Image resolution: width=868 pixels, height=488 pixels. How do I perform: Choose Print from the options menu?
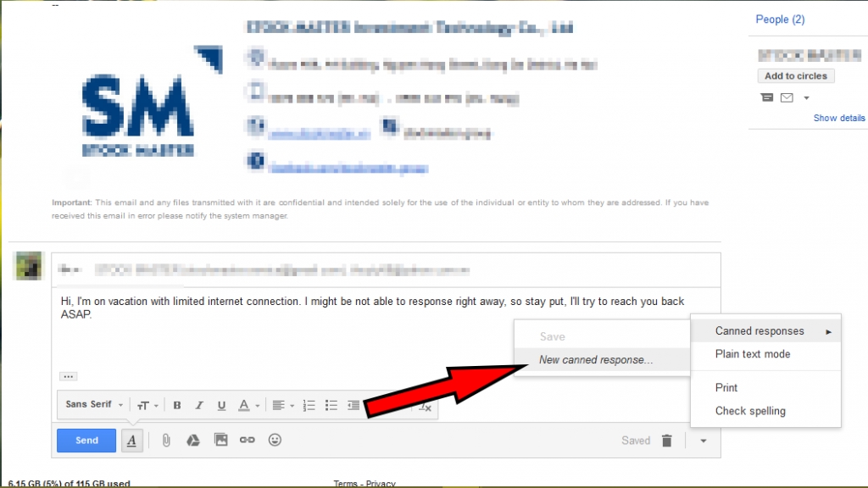(765, 388)
